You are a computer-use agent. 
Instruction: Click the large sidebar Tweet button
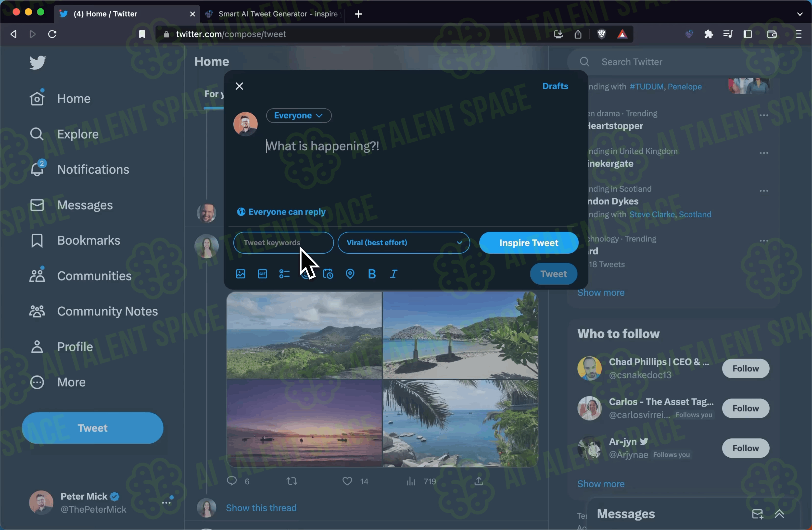pyautogui.click(x=92, y=428)
